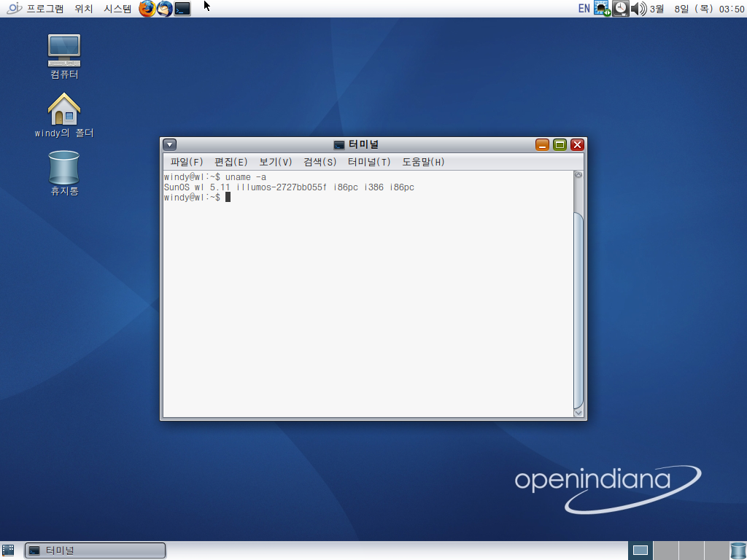Open the 검색(S) menu
This screenshot has height=560, width=747.
[x=320, y=162]
